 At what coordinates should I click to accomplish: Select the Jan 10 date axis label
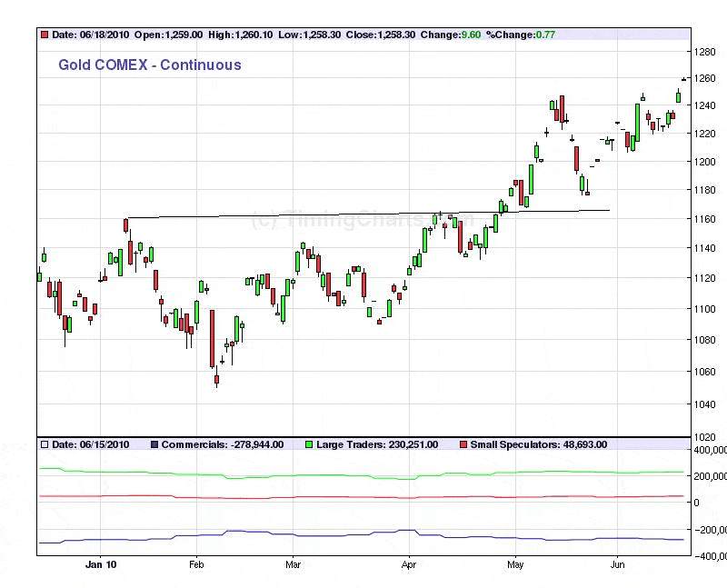point(100,564)
